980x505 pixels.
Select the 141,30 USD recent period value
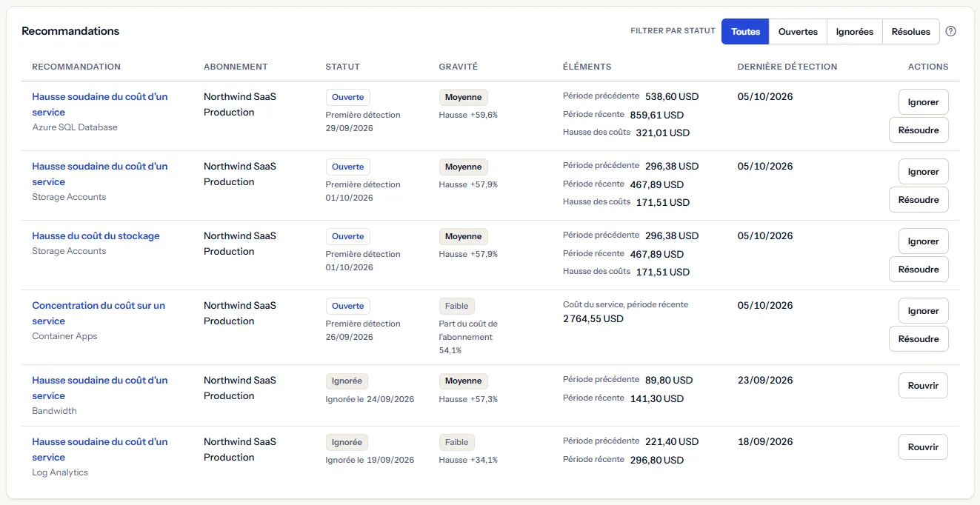[x=657, y=399]
